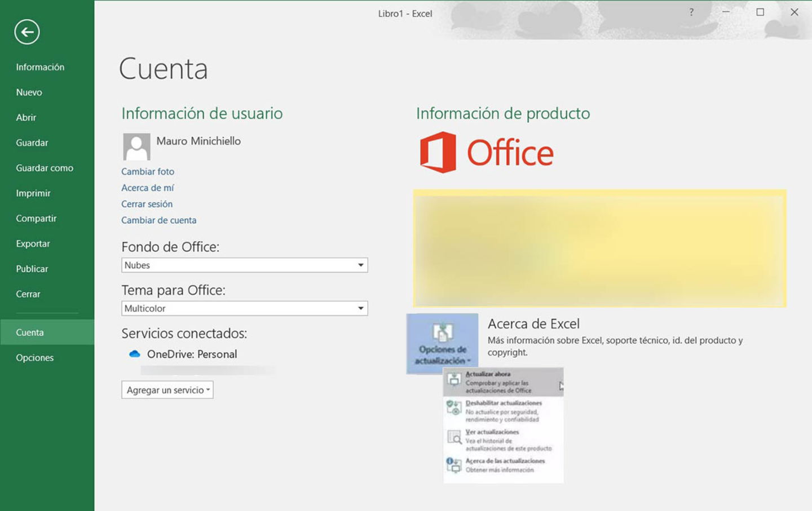Screen dimensions: 812x511
Task: Open the help question mark icon
Action: (x=691, y=12)
